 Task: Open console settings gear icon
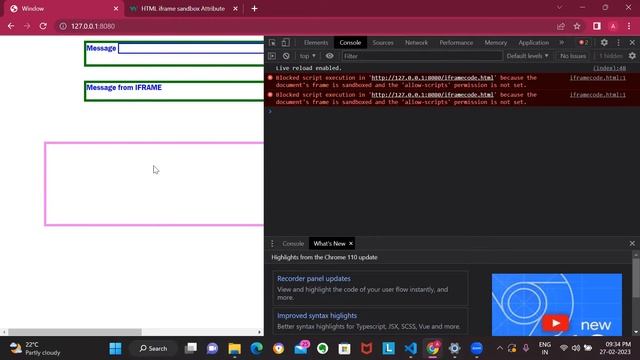[632, 56]
